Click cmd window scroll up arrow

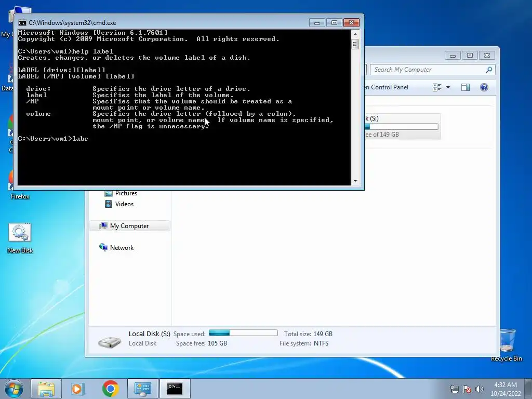click(355, 34)
